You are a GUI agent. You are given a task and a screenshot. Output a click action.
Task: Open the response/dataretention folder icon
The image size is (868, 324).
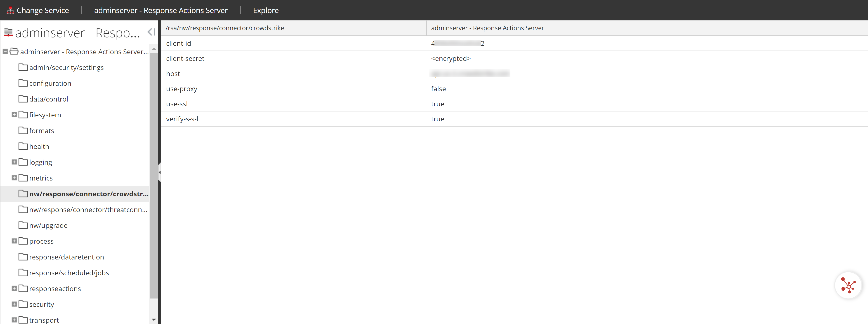click(x=23, y=257)
